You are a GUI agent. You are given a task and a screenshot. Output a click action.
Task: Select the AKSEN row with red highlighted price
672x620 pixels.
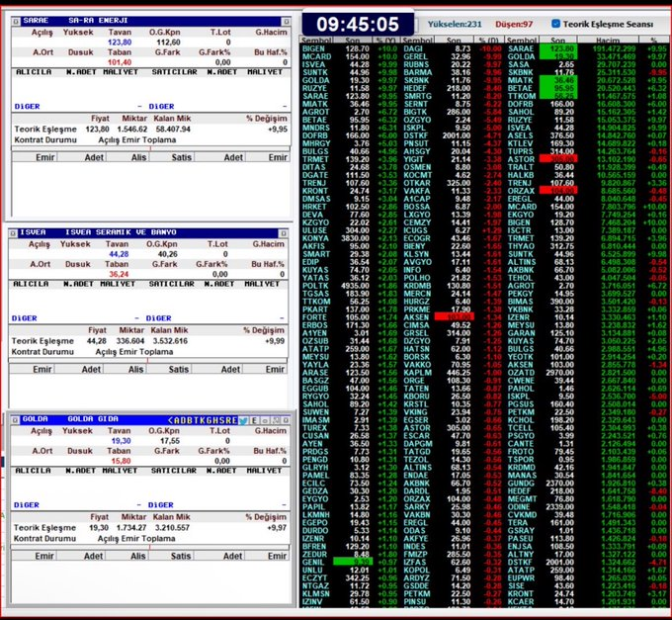tap(453, 316)
